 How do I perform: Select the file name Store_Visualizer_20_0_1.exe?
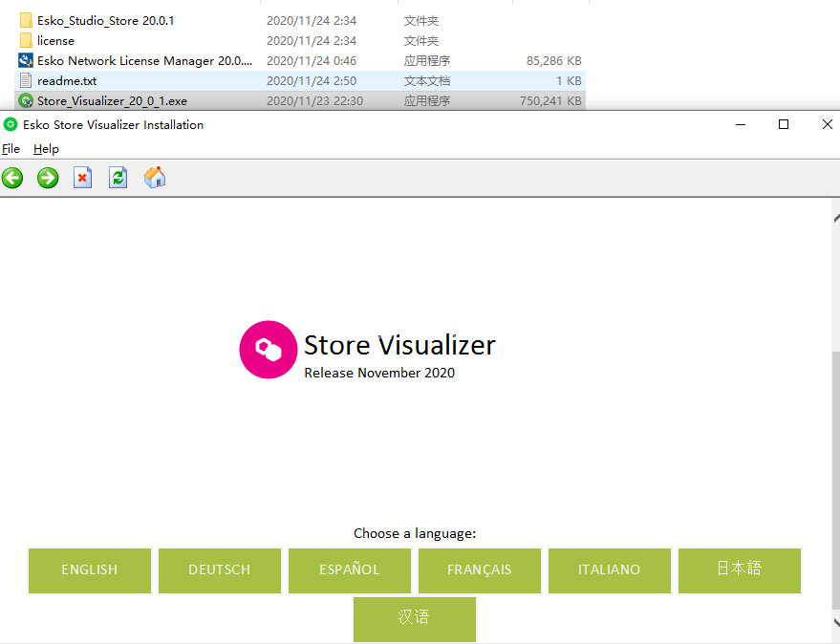point(112,100)
